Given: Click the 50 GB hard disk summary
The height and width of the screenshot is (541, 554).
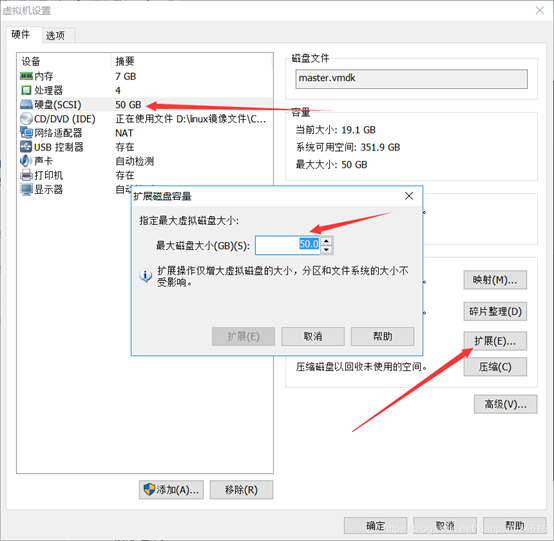Looking at the screenshot, I should pyautogui.click(x=128, y=105).
